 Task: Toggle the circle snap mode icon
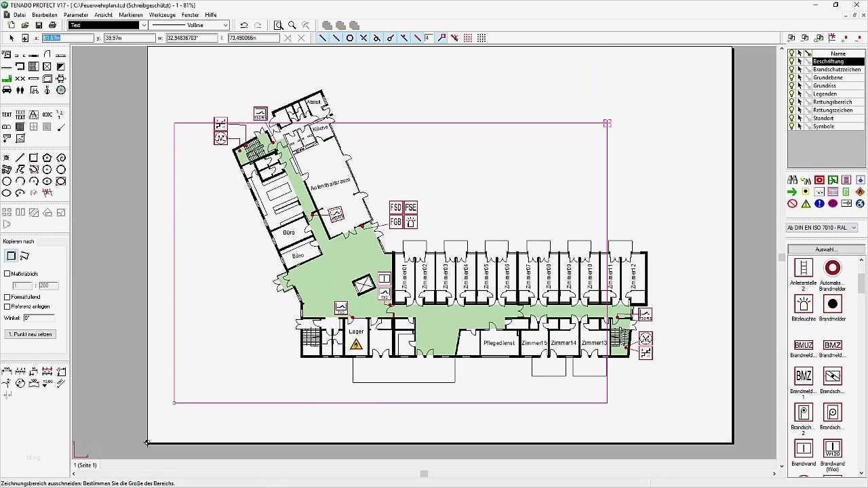350,38
